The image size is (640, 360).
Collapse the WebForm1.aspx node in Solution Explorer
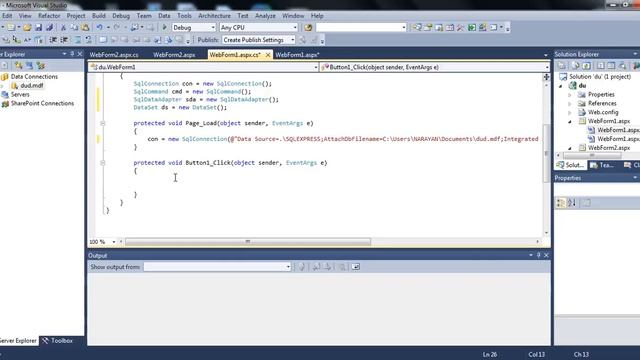[570, 122]
